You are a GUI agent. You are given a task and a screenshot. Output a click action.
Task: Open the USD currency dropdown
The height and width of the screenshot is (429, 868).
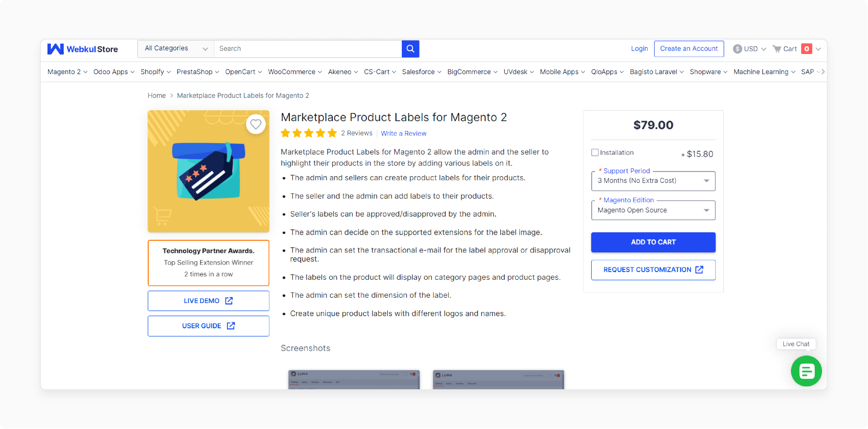(x=750, y=49)
